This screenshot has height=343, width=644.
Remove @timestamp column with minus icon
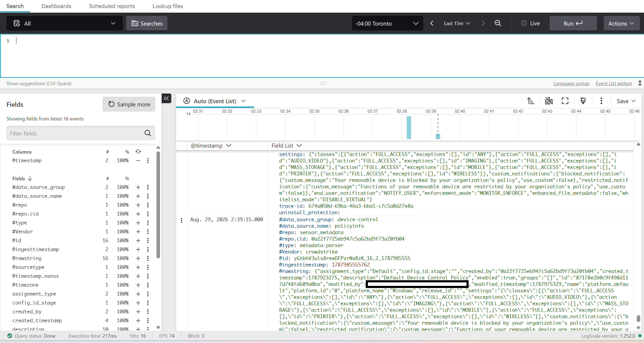[x=138, y=161]
